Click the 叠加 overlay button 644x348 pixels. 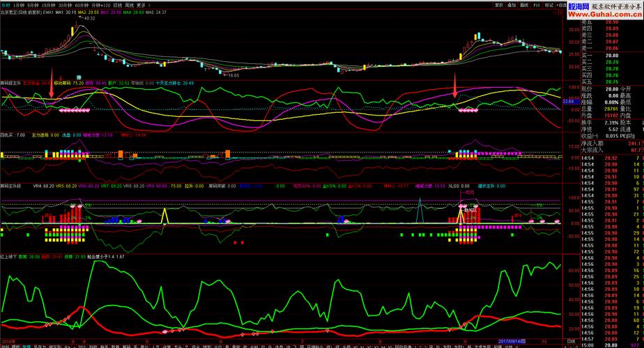[x=512, y=6]
